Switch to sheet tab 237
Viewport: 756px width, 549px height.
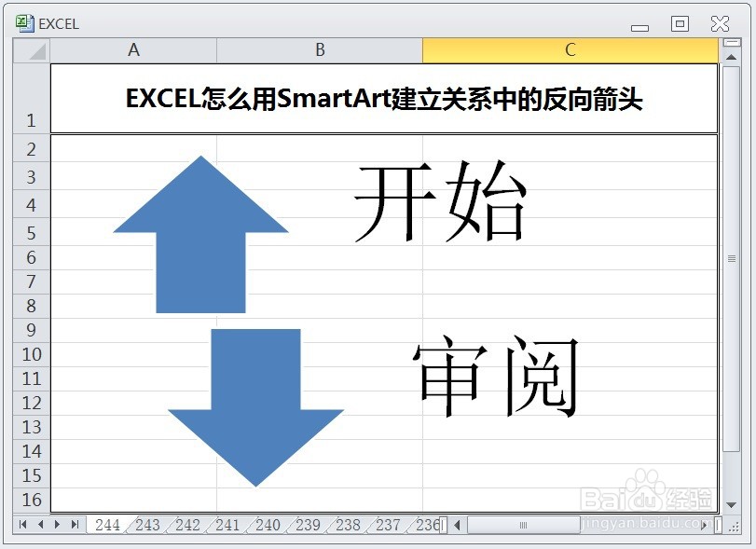[x=388, y=525]
